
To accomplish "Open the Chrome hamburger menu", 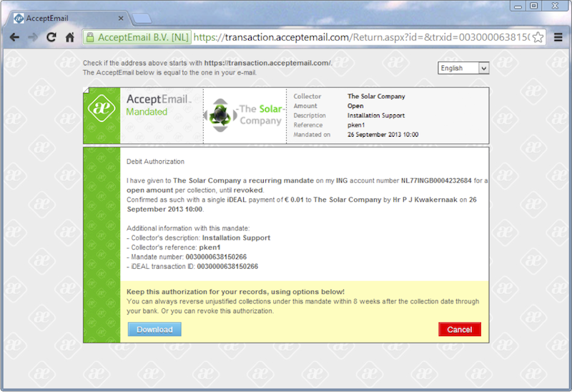I will [558, 37].
